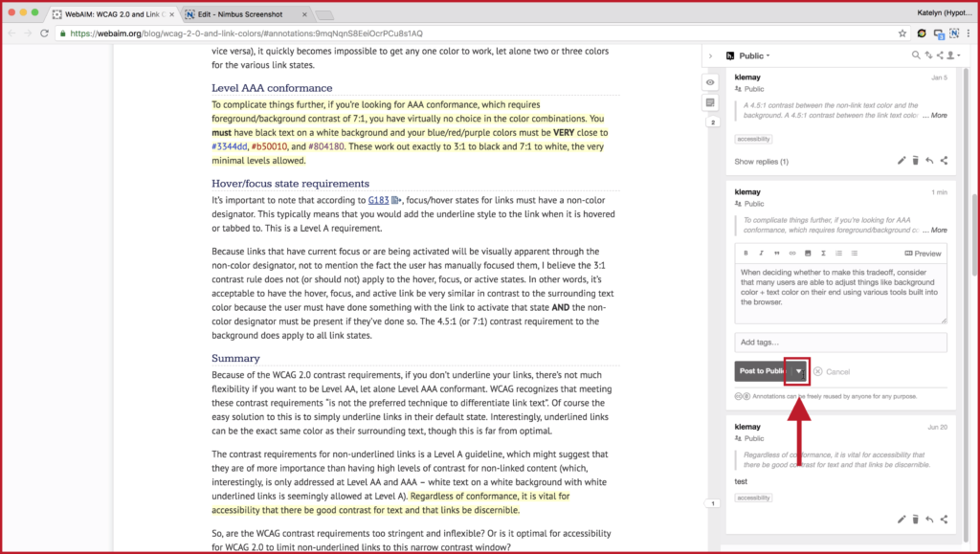
Task: Apply bold in the annotation editor
Action: click(x=746, y=254)
